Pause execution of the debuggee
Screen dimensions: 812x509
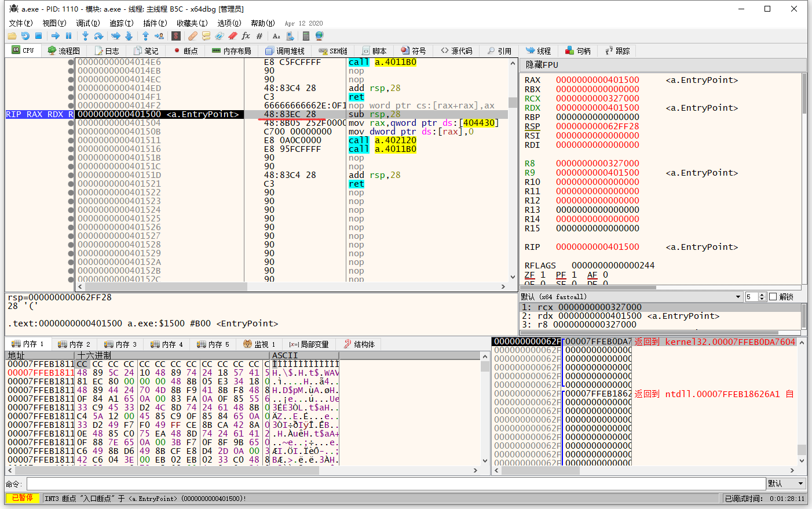pos(68,36)
